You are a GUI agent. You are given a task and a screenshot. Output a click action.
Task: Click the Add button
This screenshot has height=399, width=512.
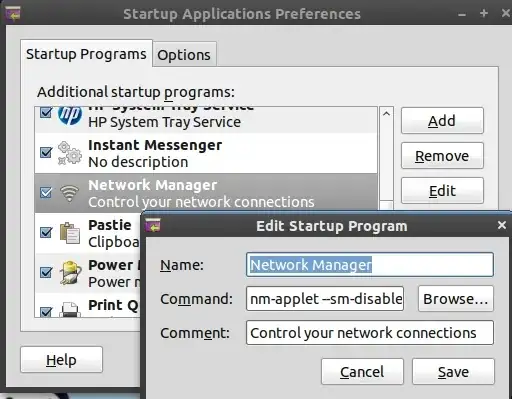point(442,121)
